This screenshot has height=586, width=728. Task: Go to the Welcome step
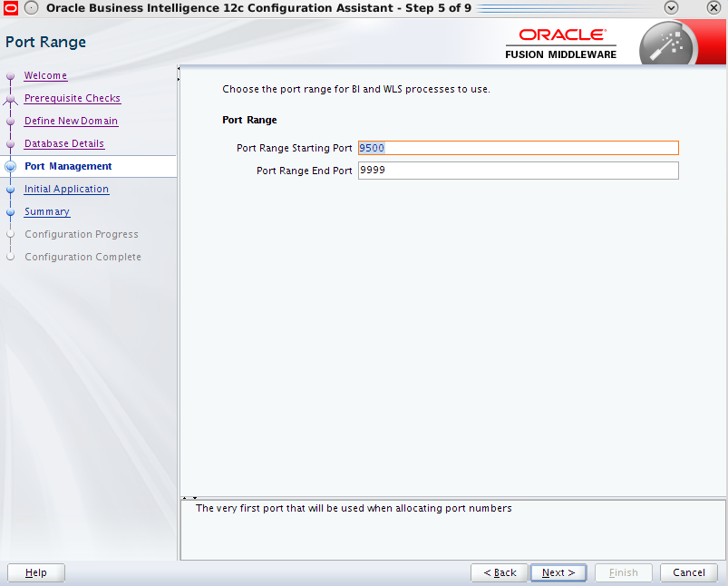45,75
